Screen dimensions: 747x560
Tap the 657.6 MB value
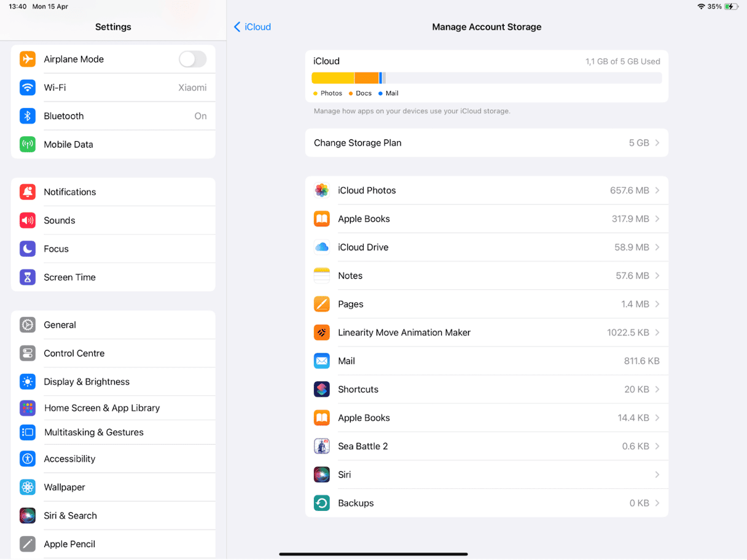(630, 190)
